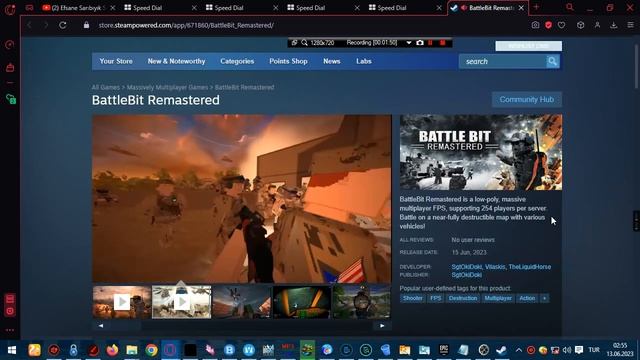
Task: Select the Shooter tag
Action: click(x=413, y=298)
